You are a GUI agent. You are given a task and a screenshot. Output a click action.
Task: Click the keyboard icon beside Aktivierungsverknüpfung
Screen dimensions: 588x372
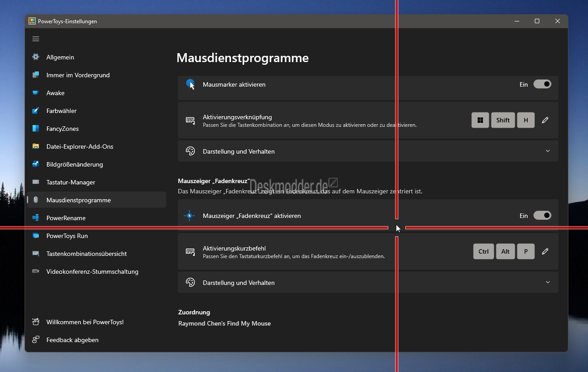(190, 121)
